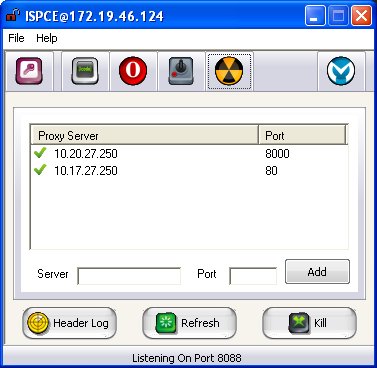Click port value 8000

277,154
